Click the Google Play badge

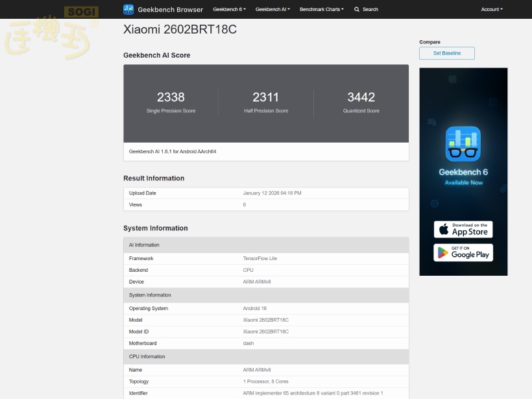coord(463,252)
